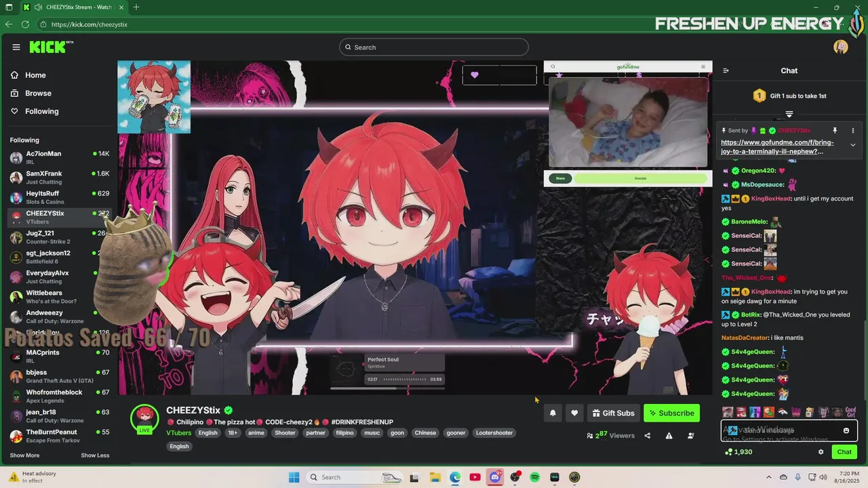Open pinned message three-dot options

853,130
